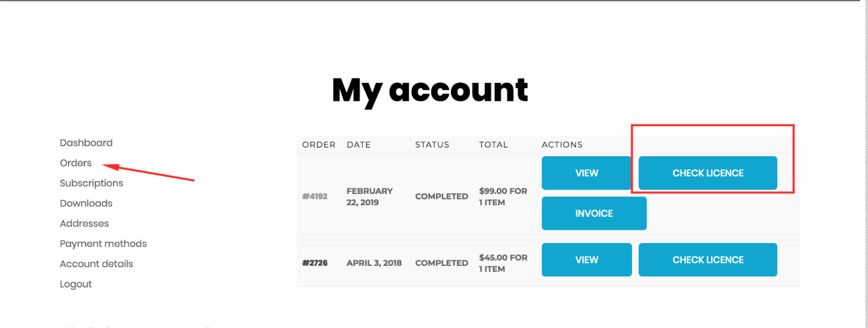Open the Invoice for order #4192
Viewport: 868px width, 328px height.
click(594, 213)
